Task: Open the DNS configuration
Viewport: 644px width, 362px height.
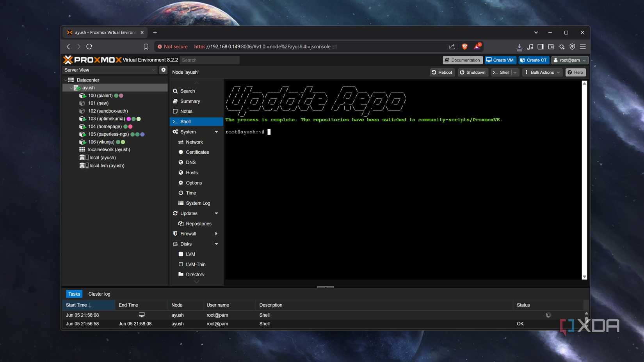Action: (190, 162)
